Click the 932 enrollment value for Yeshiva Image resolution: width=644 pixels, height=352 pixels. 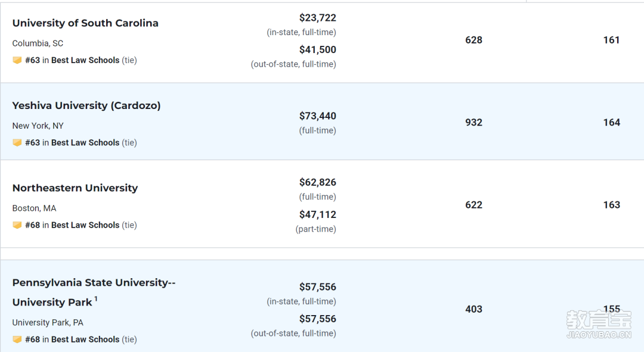pos(473,122)
